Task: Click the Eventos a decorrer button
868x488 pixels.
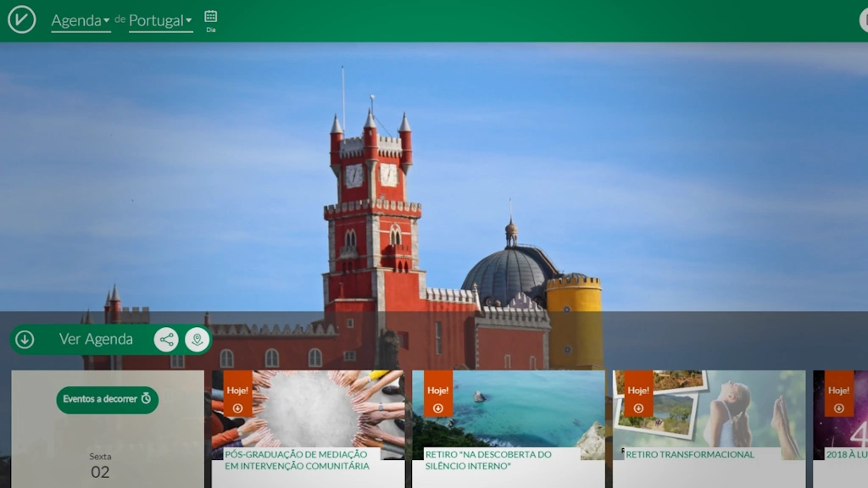Action: pos(107,399)
